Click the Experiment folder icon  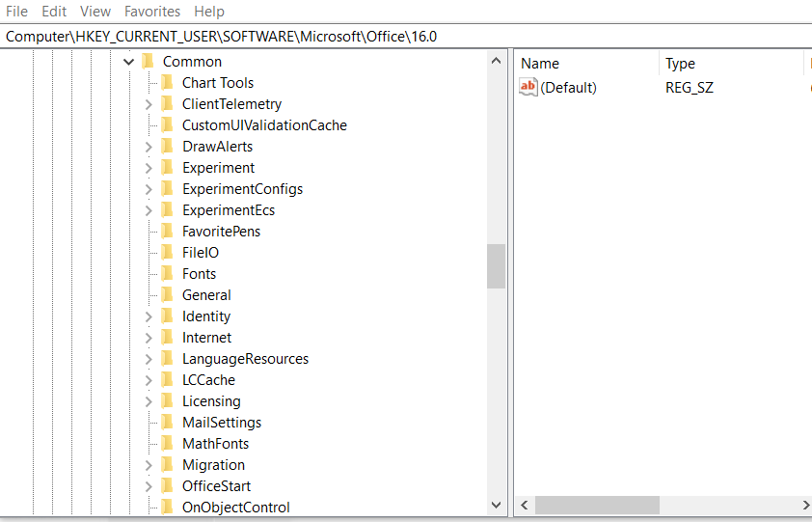pyautogui.click(x=167, y=168)
